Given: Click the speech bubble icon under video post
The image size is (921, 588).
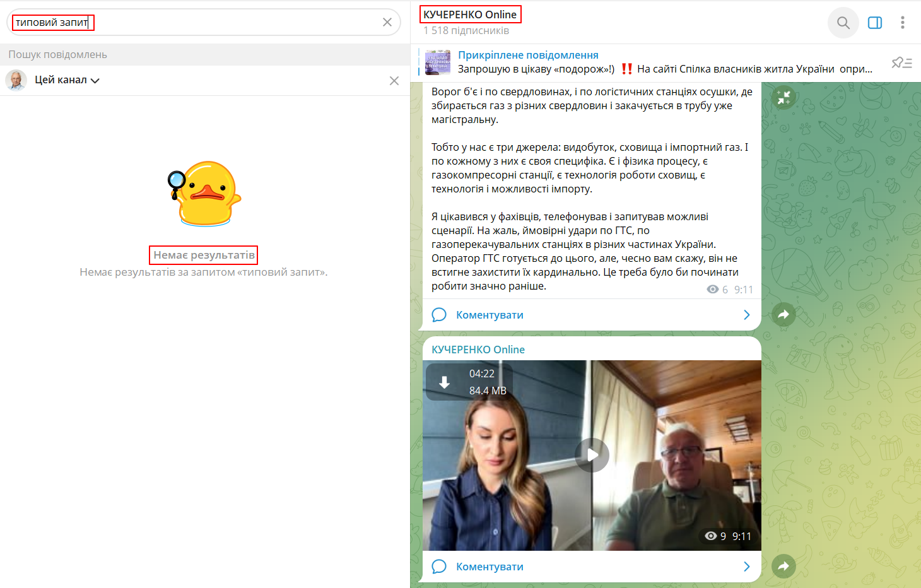Looking at the screenshot, I should coord(439,567).
